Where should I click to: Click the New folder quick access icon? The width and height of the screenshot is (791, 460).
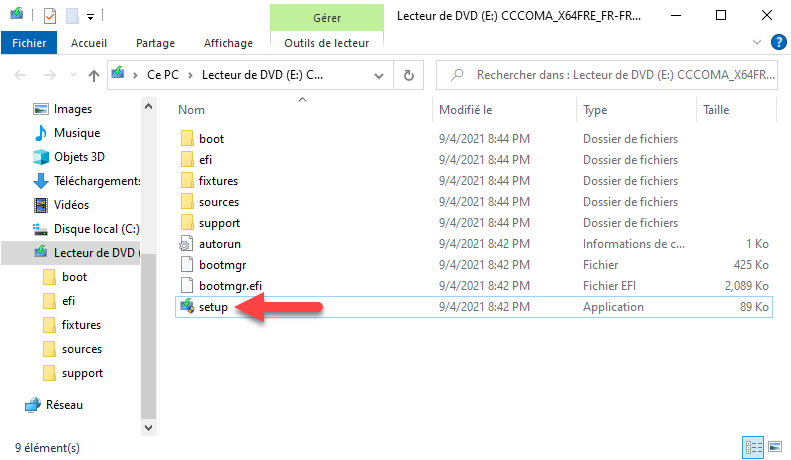coord(72,16)
